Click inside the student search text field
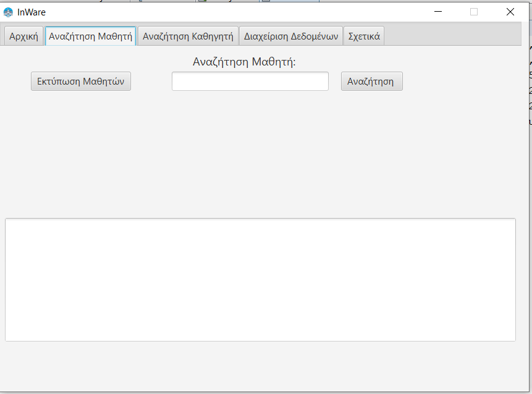 point(250,81)
